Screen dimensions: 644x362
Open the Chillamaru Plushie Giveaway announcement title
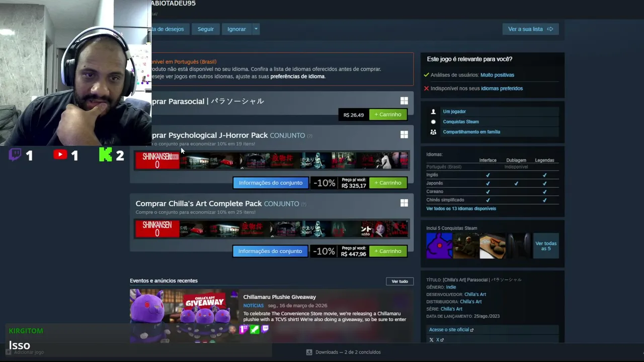click(279, 297)
